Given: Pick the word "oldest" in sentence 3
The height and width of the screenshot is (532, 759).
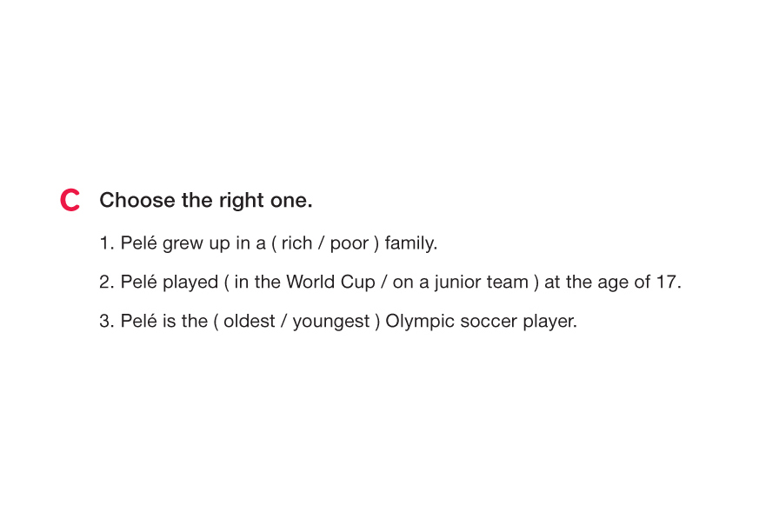Looking at the screenshot, I should pos(250,322).
